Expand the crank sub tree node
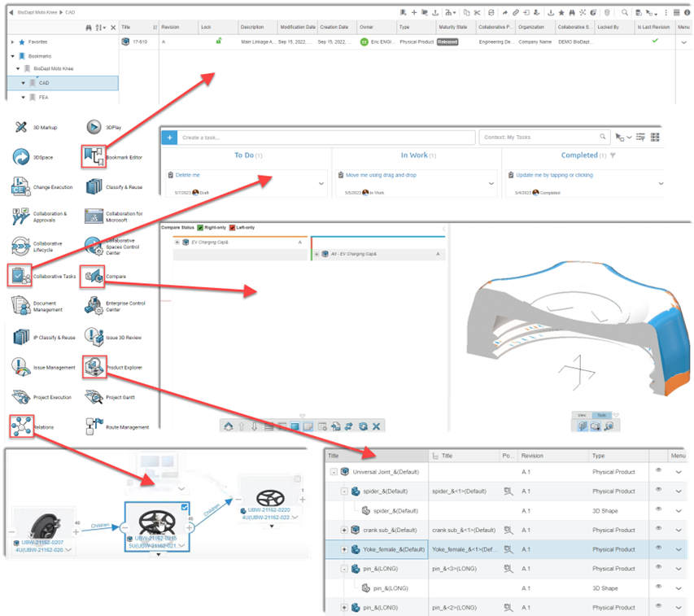694x616 pixels. click(x=345, y=530)
